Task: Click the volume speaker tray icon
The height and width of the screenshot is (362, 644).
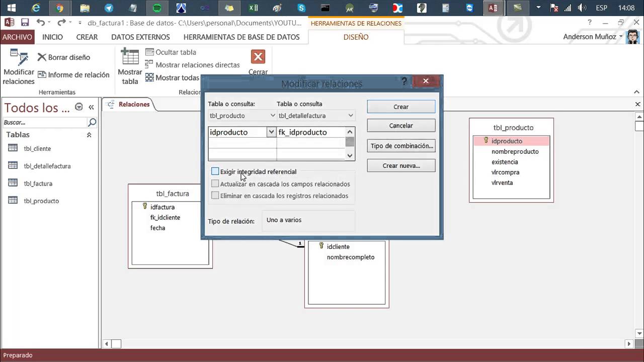Action: (x=582, y=8)
